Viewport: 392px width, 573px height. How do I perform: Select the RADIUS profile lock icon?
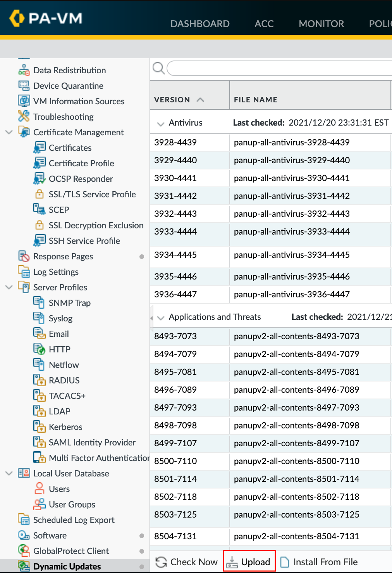(x=40, y=380)
